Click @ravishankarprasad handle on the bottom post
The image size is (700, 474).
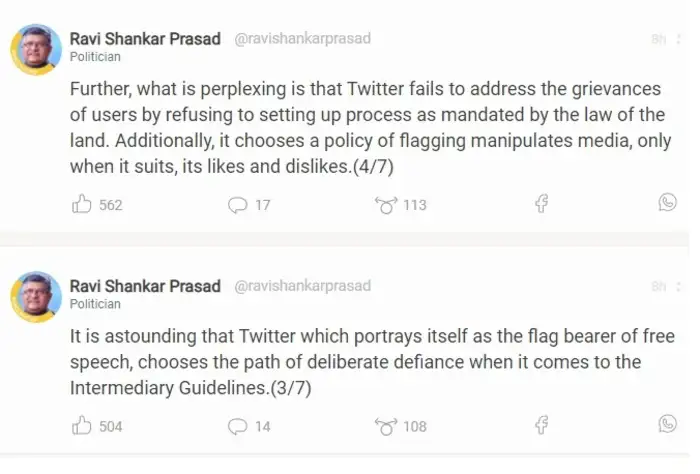tap(302, 286)
